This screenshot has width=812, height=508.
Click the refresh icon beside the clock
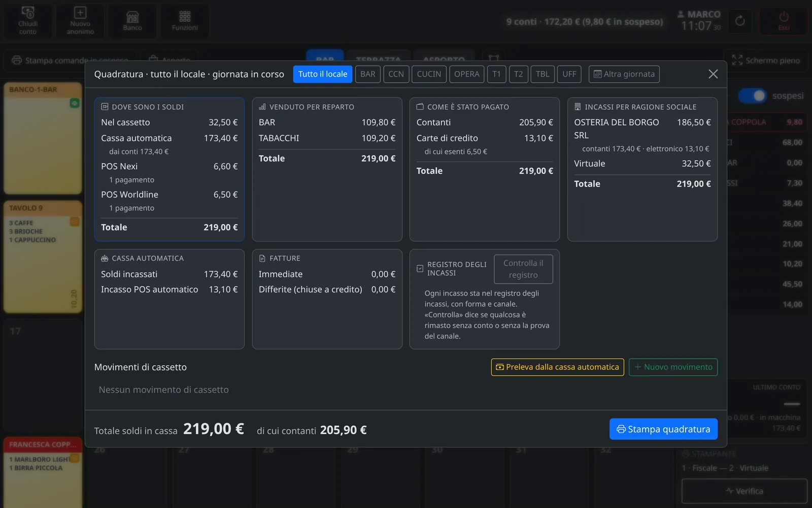click(740, 21)
